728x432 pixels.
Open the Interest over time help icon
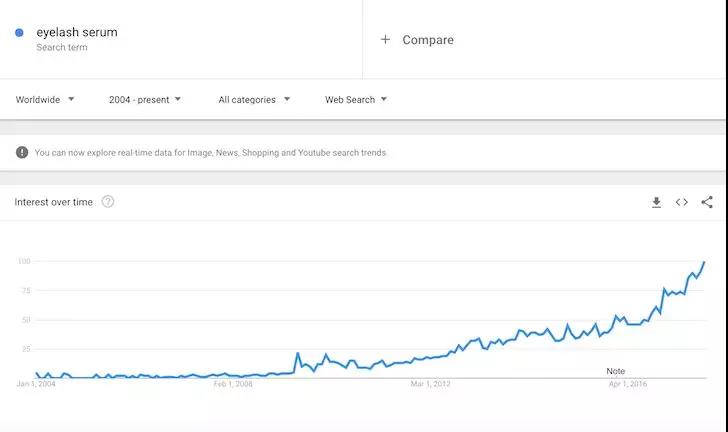[x=108, y=202]
